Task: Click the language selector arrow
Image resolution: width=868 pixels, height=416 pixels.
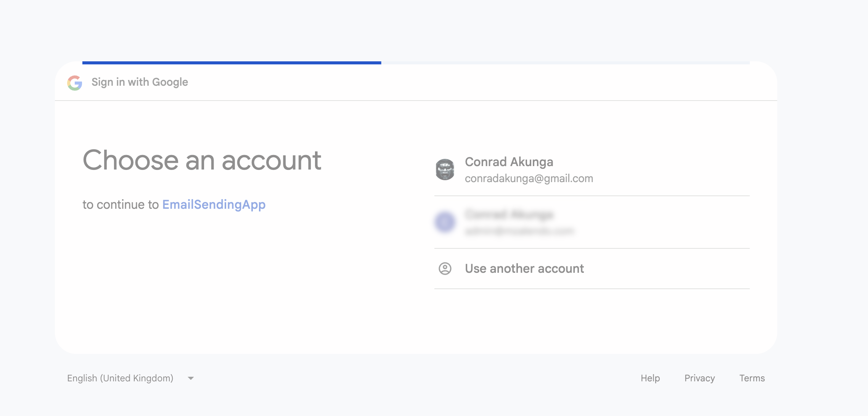Action: [x=191, y=378]
